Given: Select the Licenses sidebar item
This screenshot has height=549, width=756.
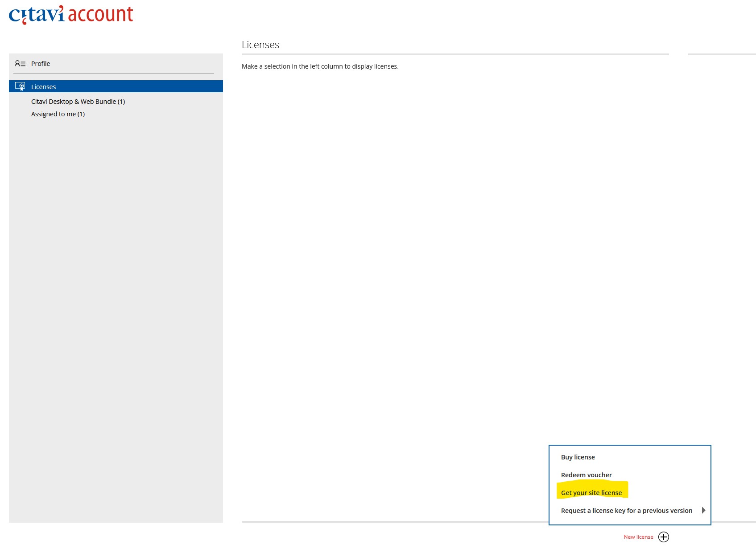Looking at the screenshot, I should click(x=116, y=86).
